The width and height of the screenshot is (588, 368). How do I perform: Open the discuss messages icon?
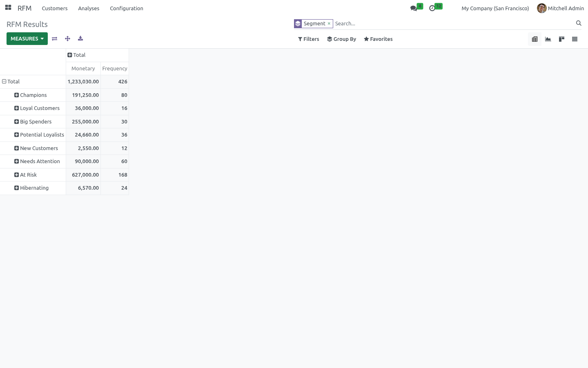pos(414,8)
